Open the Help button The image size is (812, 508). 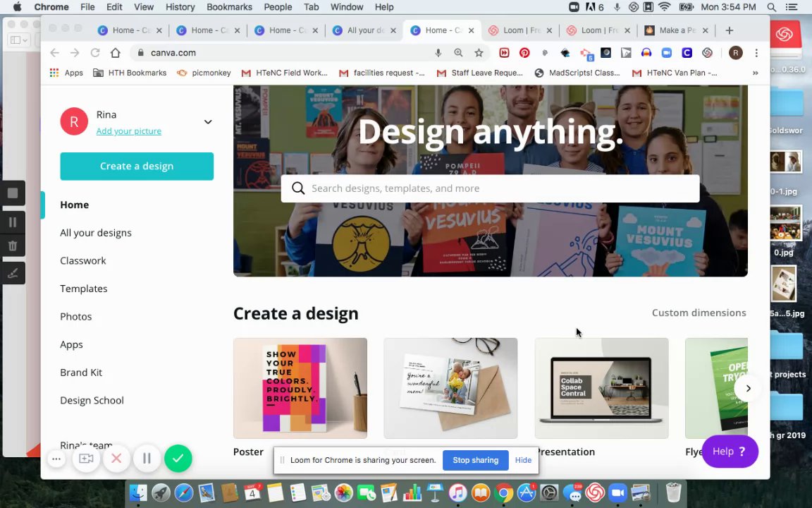(730, 452)
